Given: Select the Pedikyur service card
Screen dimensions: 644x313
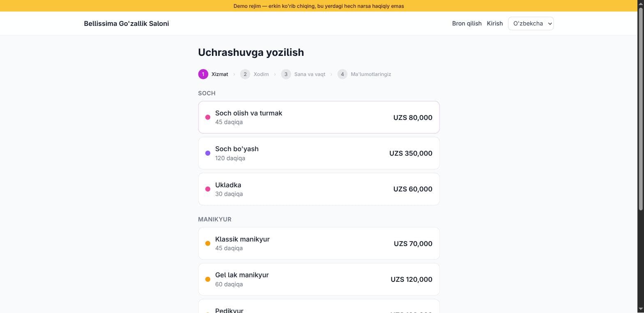Looking at the screenshot, I should pyautogui.click(x=319, y=306).
